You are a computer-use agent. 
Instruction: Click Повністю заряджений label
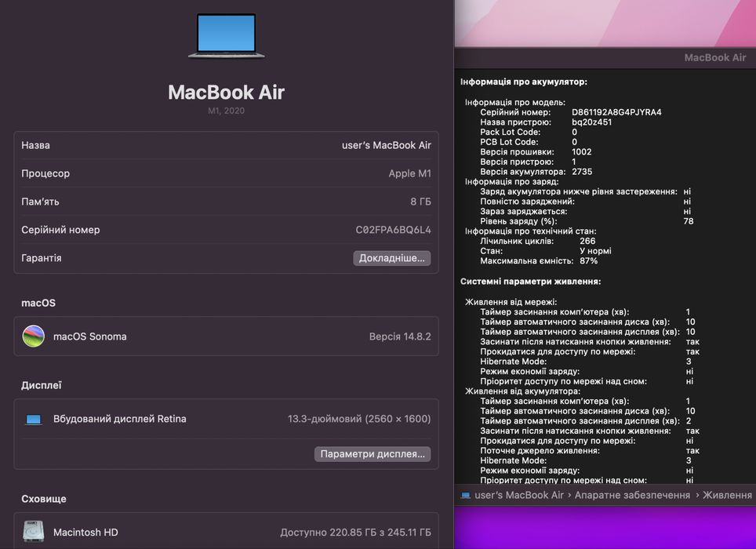coord(527,202)
